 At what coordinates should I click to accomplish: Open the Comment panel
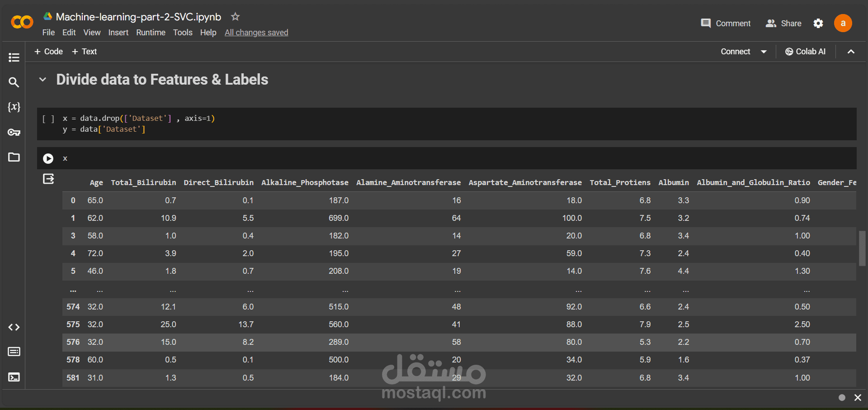pos(725,23)
